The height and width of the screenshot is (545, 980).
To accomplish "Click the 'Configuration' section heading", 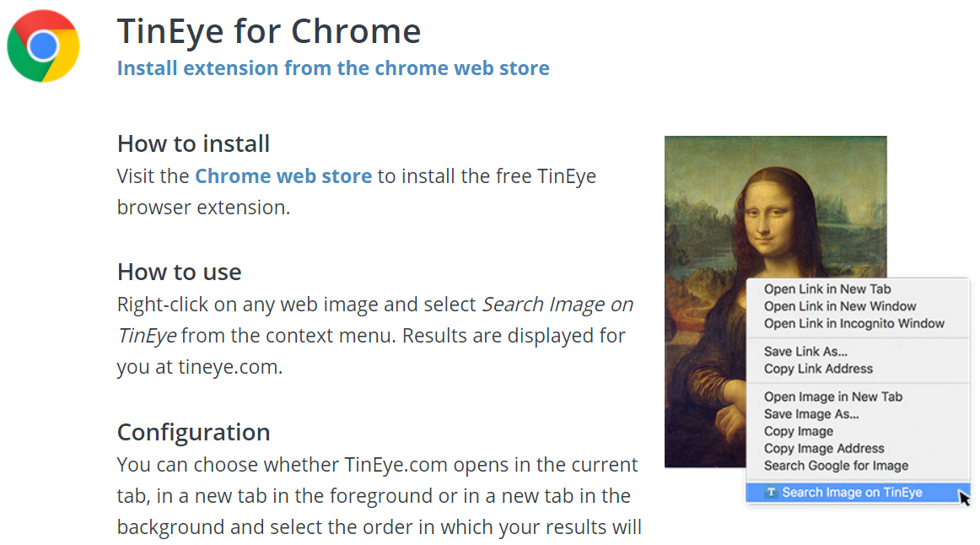I will 194,433.
